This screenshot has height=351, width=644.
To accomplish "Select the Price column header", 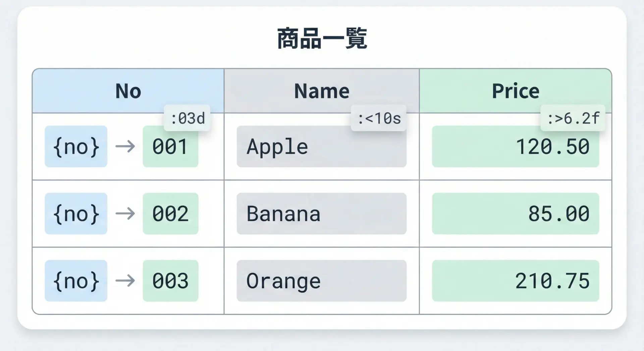I will pyautogui.click(x=516, y=91).
